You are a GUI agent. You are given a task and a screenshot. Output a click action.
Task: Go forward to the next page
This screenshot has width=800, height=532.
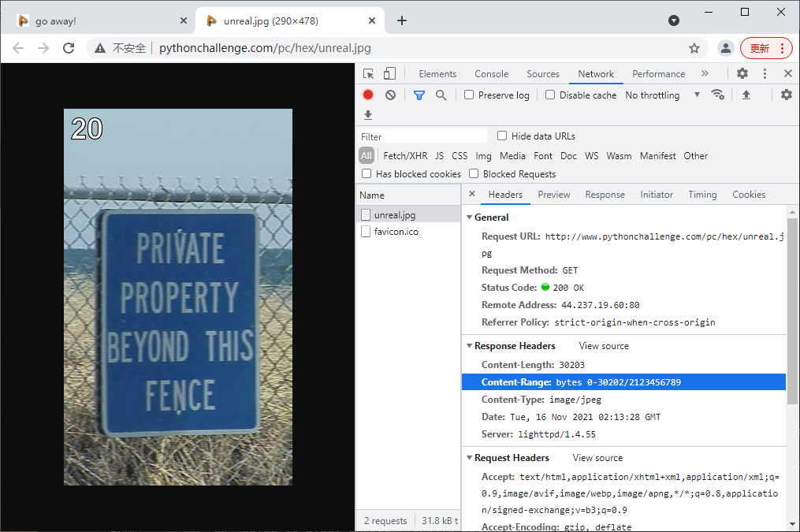[43, 48]
